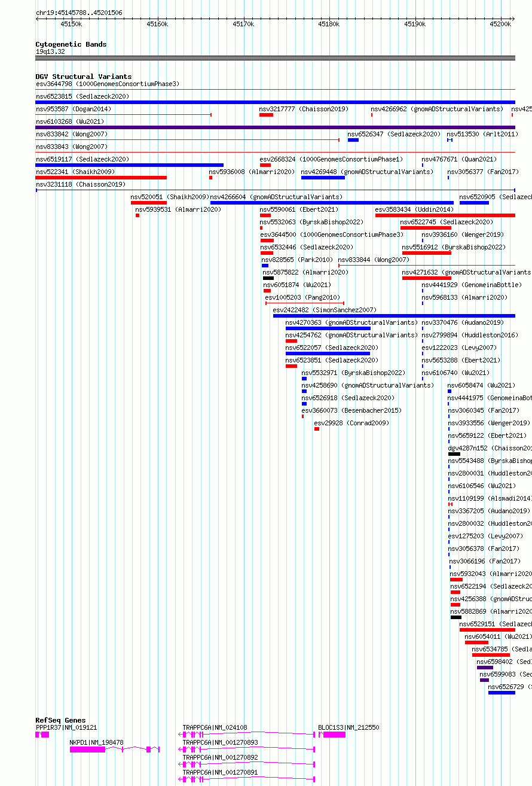Viewport: 532px width, 786px height.
Task: Click the TRAPPC6A NM_001270891 transcript label
Action: [220, 772]
